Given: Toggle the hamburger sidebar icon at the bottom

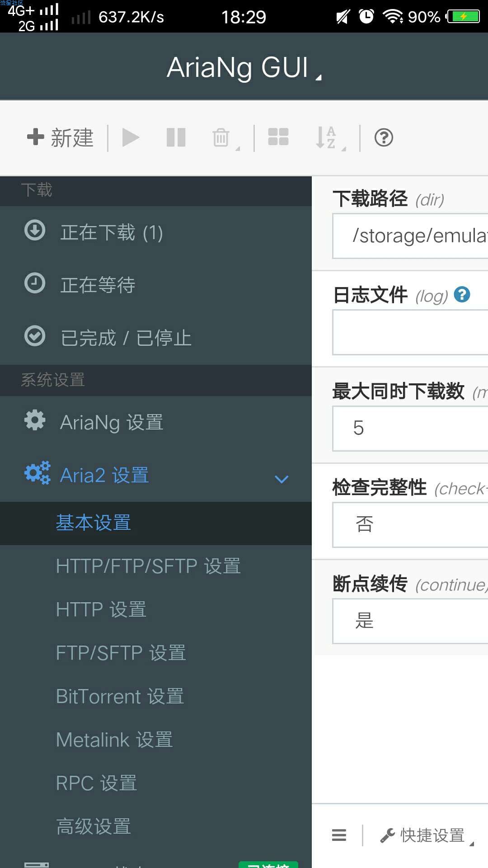Looking at the screenshot, I should pyautogui.click(x=339, y=835).
